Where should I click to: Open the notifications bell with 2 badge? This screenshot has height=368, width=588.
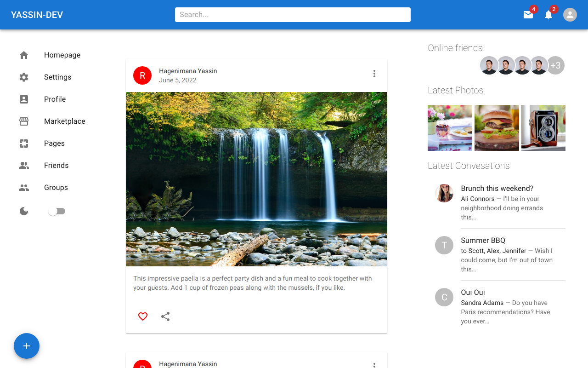click(x=548, y=15)
